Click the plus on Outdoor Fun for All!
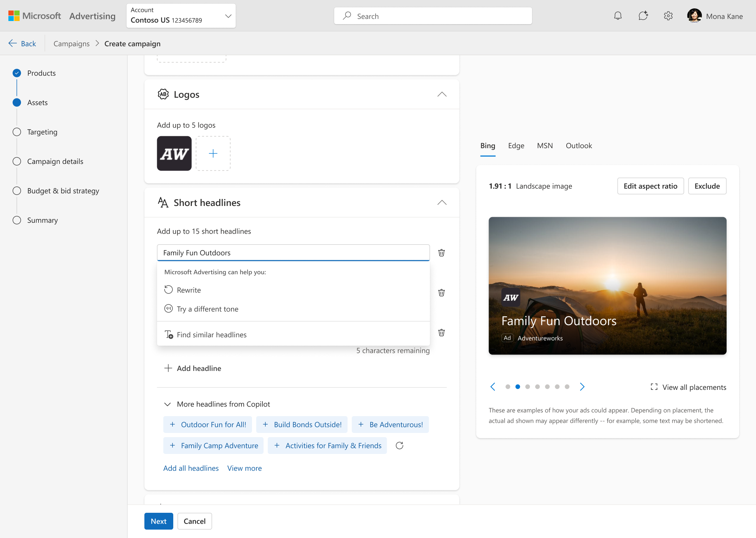The width and height of the screenshot is (756, 538). (x=172, y=425)
